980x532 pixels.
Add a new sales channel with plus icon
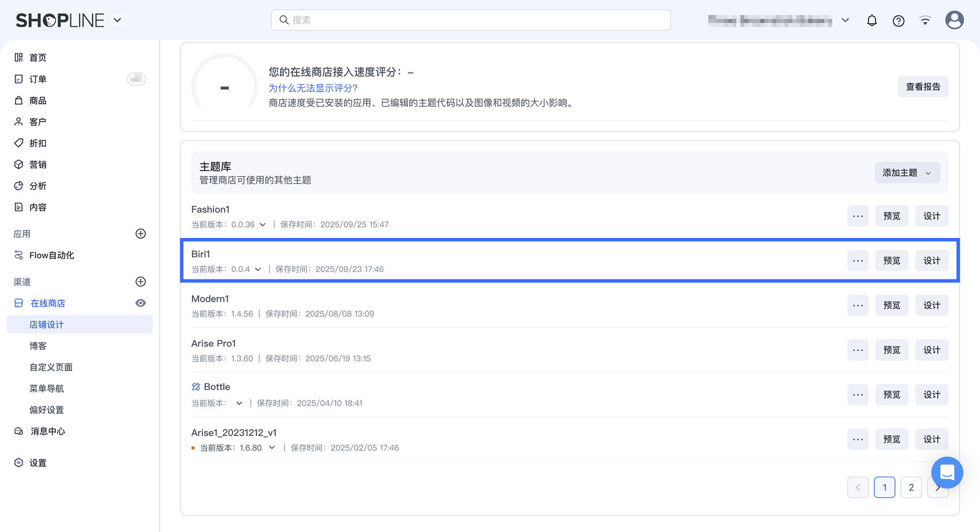[141, 281]
